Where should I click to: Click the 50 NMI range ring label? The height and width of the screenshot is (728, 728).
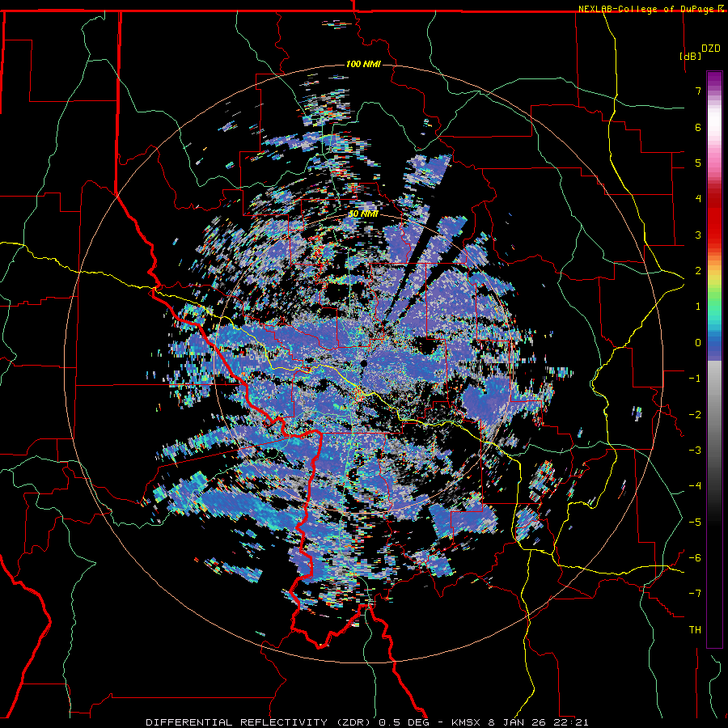(363, 214)
